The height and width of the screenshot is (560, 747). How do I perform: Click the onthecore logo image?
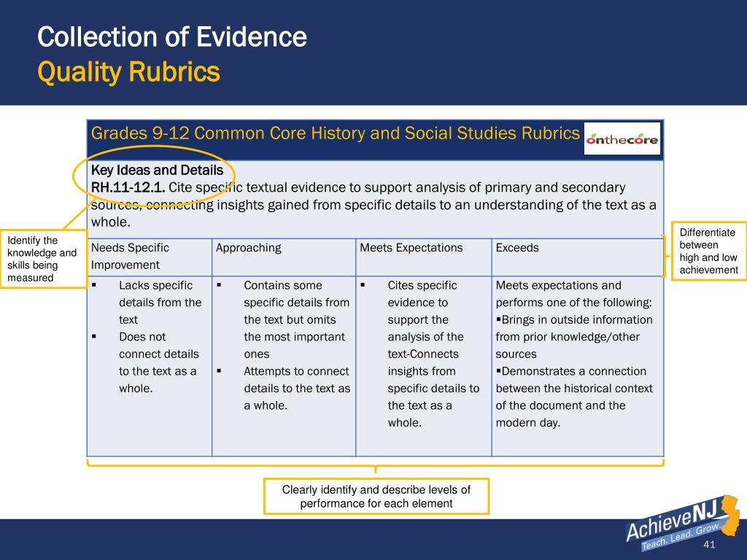pyautogui.click(x=622, y=139)
